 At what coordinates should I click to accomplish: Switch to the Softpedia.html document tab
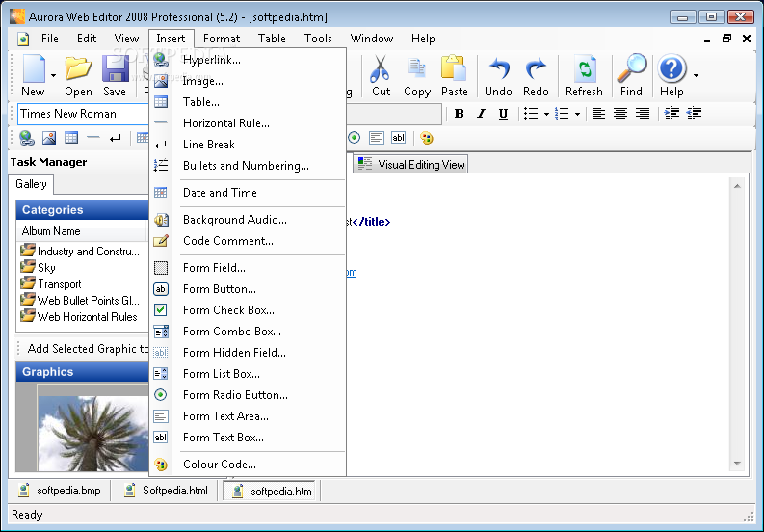(166, 491)
